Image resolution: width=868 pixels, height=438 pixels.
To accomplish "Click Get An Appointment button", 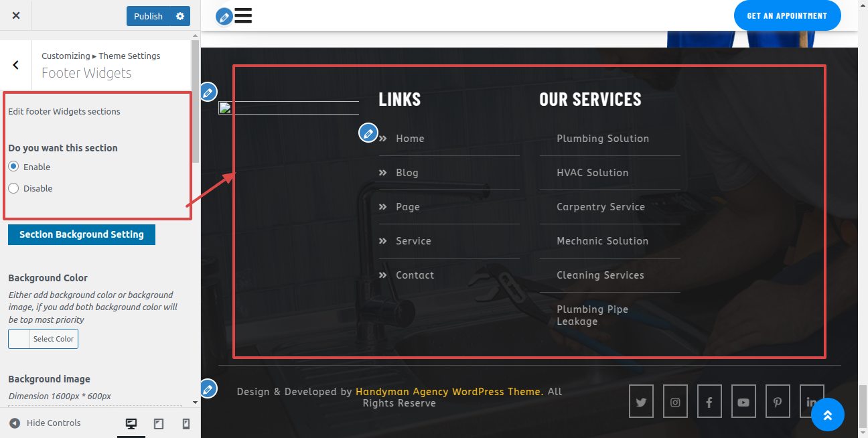I will point(787,15).
